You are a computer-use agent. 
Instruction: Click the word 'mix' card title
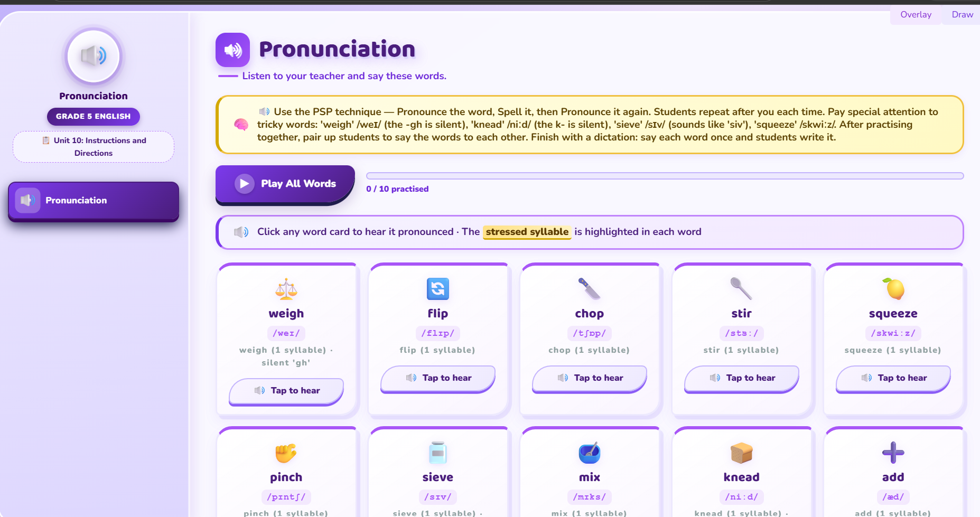click(x=590, y=477)
